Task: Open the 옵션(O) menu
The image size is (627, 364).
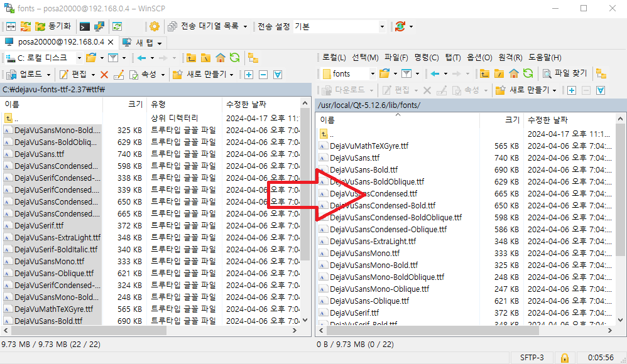Action: point(479,58)
